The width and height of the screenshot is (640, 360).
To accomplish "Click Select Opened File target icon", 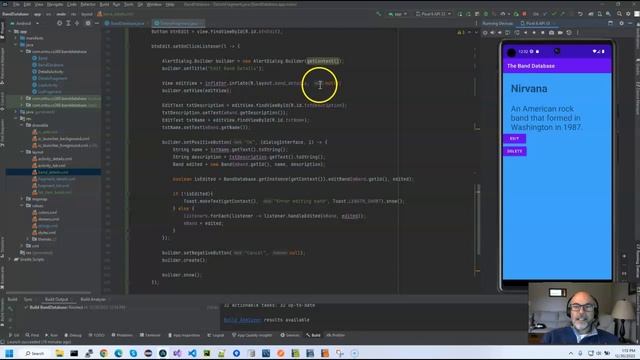I will click(x=60, y=23).
